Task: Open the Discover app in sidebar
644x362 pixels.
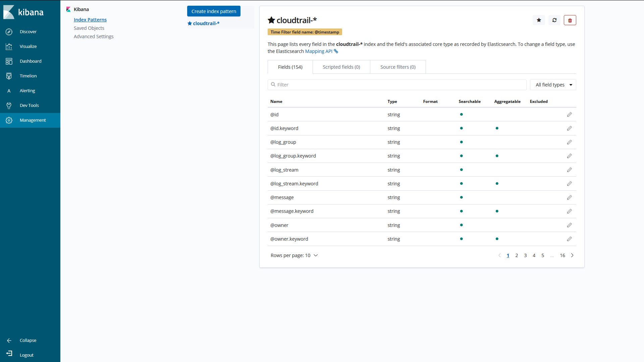Action: tap(28, 32)
